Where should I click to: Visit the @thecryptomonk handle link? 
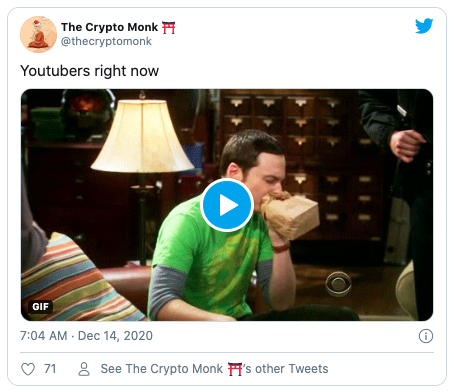106,41
